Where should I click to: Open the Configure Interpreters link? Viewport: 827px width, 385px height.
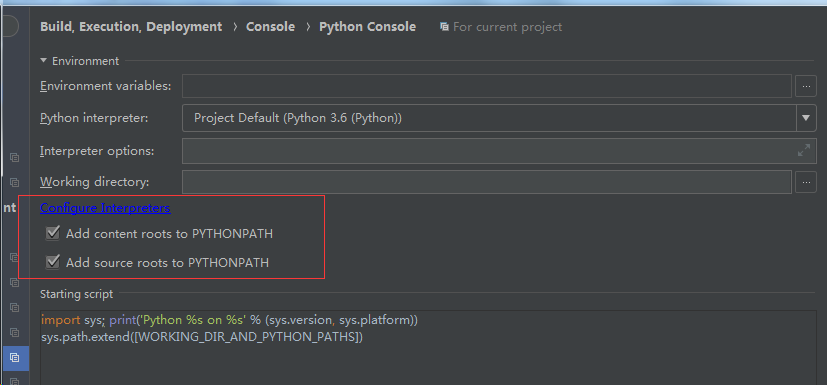105,208
